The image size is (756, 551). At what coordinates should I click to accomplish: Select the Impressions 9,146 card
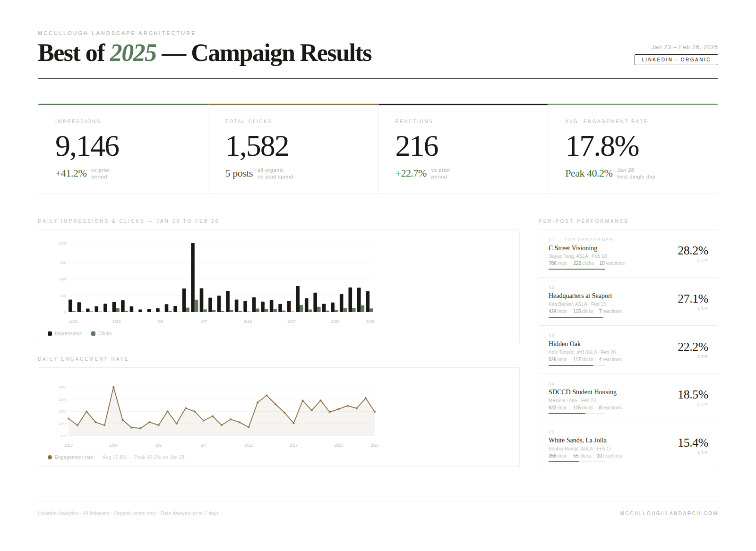click(x=123, y=149)
